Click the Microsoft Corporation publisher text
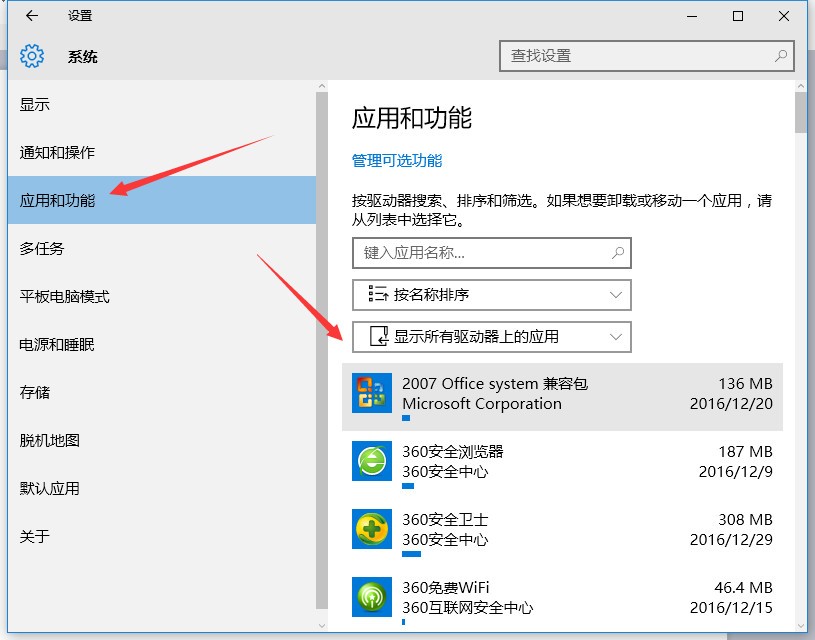The height and width of the screenshot is (640, 815). [x=482, y=404]
